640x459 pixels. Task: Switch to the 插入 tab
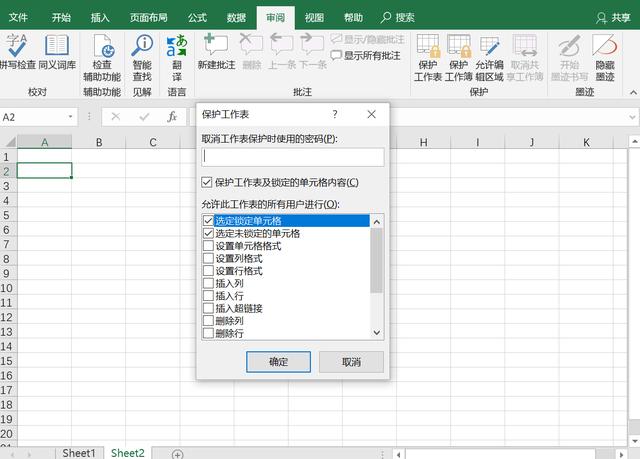[x=100, y=18]
